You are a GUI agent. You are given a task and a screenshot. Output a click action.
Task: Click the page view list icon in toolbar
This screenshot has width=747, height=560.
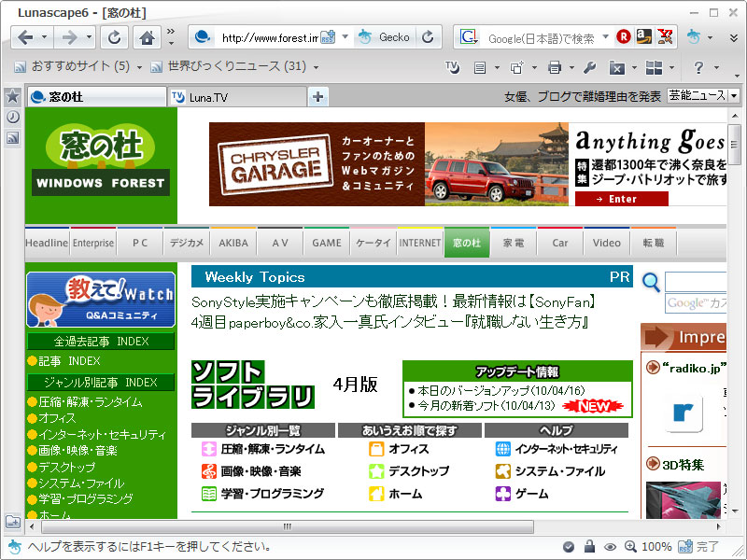coord(480,67)
